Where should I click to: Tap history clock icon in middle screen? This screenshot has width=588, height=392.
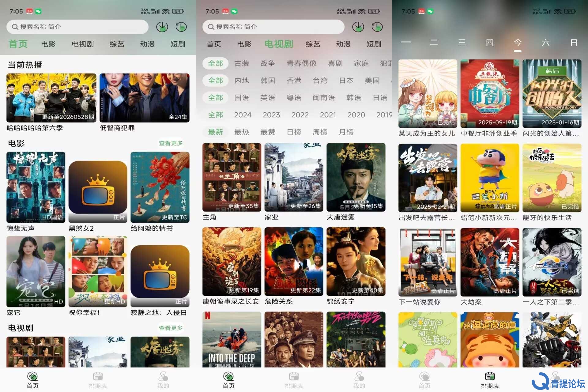coord(377,27)
